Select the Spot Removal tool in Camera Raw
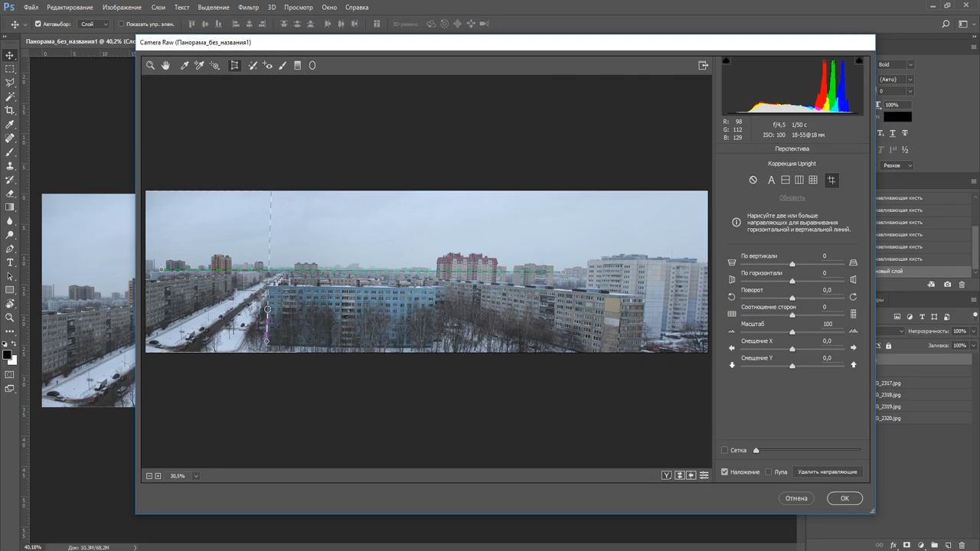The height and width of the screenshot is (551, 980). tap(253, 66)
